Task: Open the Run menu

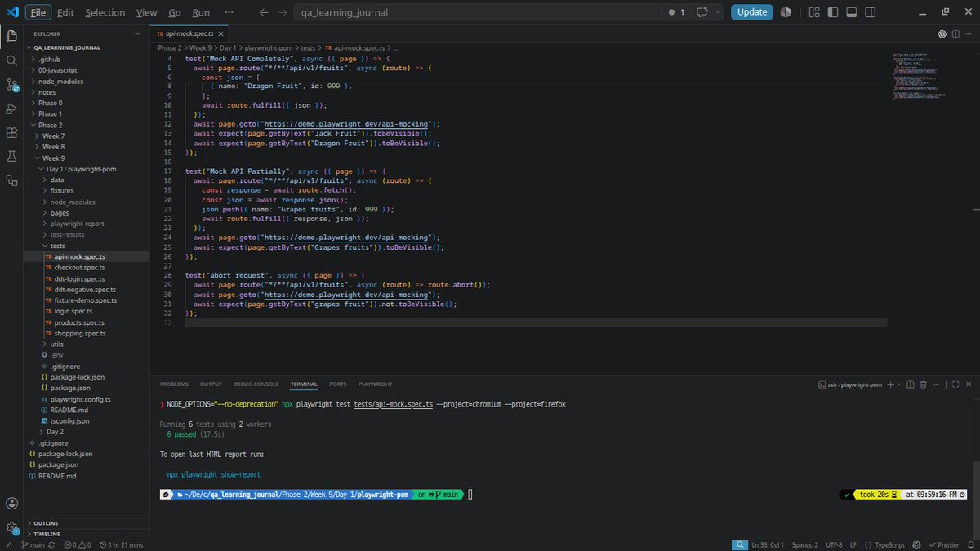Action: pos(201,12)
